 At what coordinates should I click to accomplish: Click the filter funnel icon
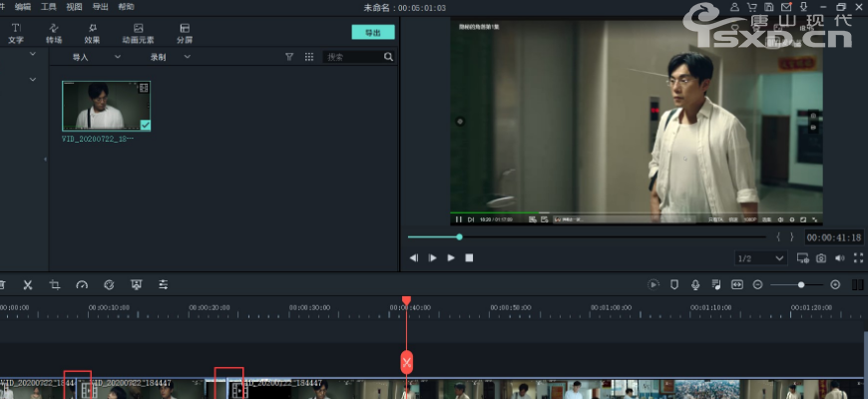click(289, 57)
